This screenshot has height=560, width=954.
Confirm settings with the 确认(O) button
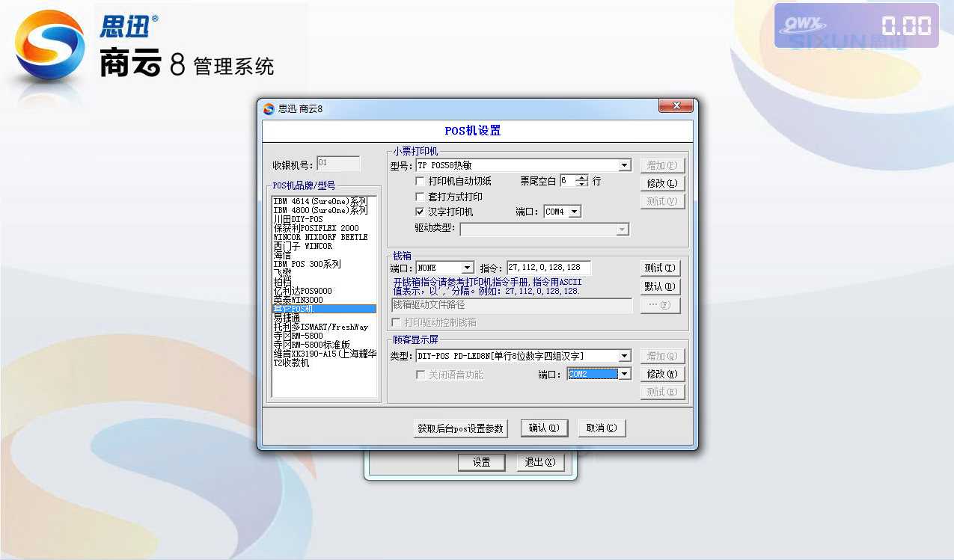pos(544,428)
